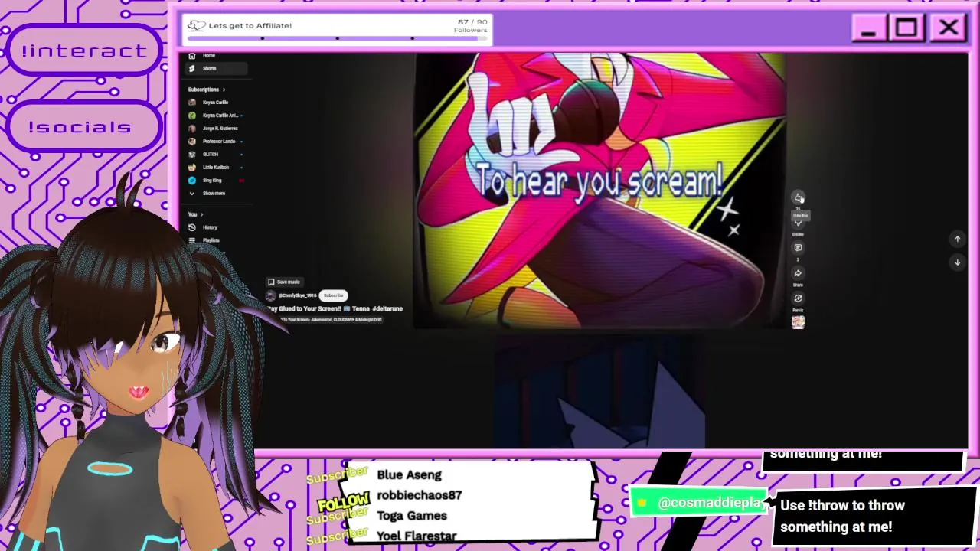980x551 pixels.
Task: Click the Blue Aseng subscriber name
Action: point(409,474)
